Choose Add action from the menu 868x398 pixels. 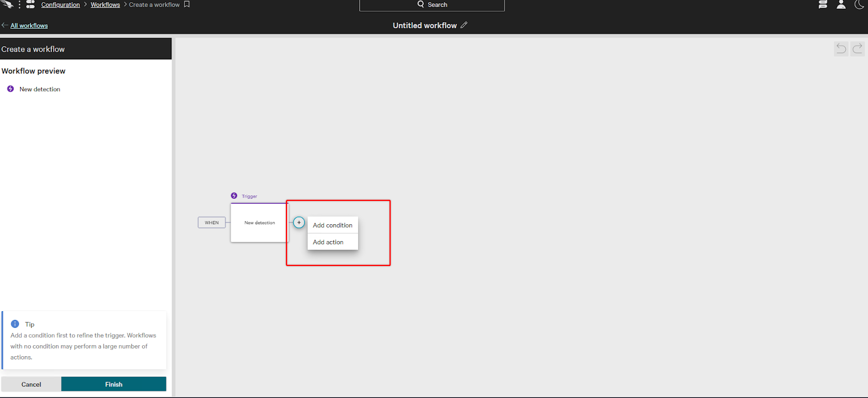pyautogui.click(x=333, y=242)
